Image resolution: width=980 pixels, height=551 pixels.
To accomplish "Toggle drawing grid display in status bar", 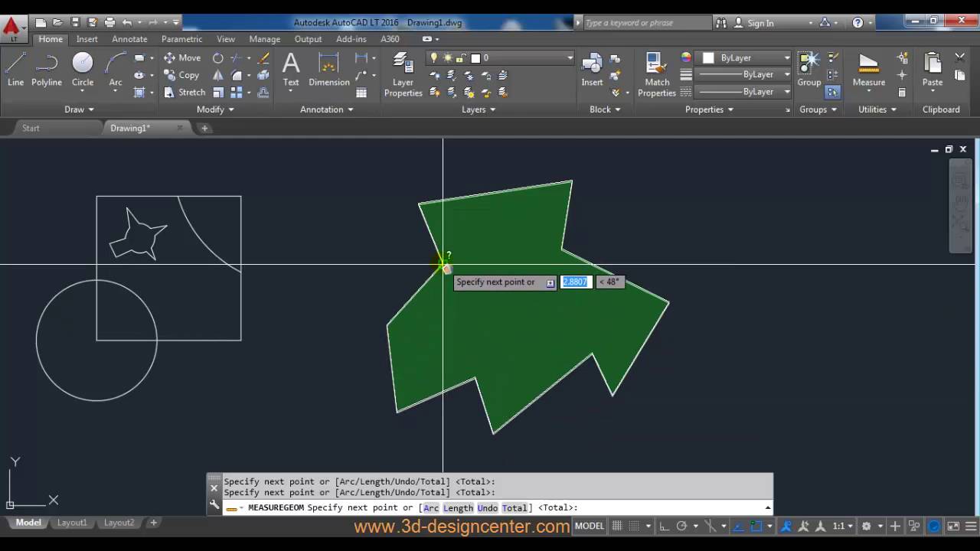I will pos(617,526).
